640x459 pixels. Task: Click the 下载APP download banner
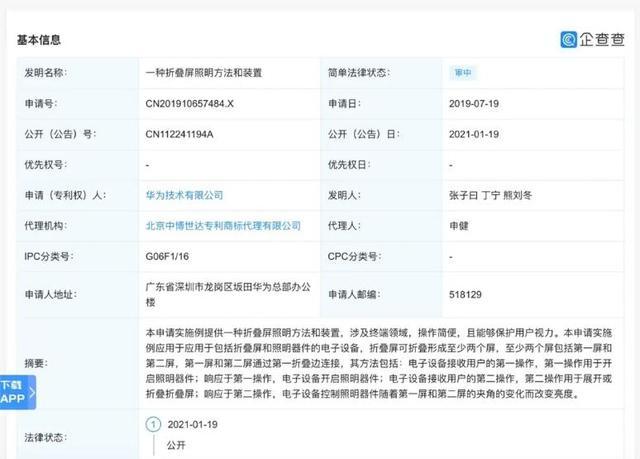click(x=18, y=392)
